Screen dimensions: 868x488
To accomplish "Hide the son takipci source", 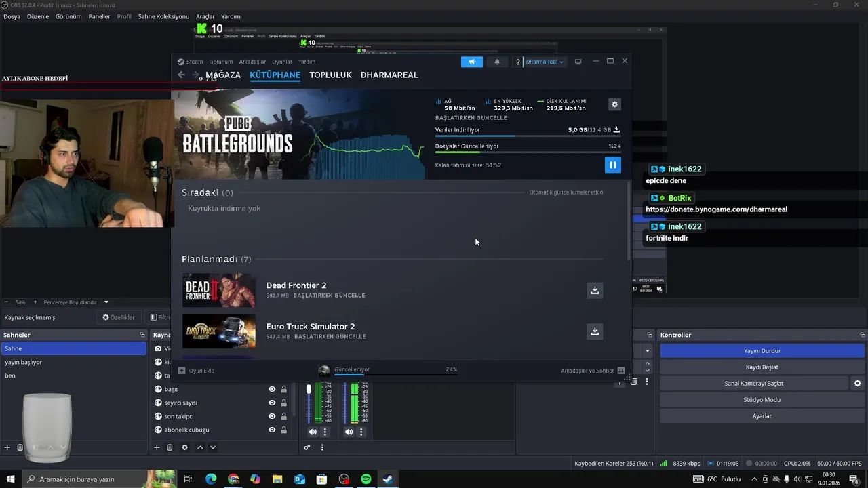I will coord(272,416).
